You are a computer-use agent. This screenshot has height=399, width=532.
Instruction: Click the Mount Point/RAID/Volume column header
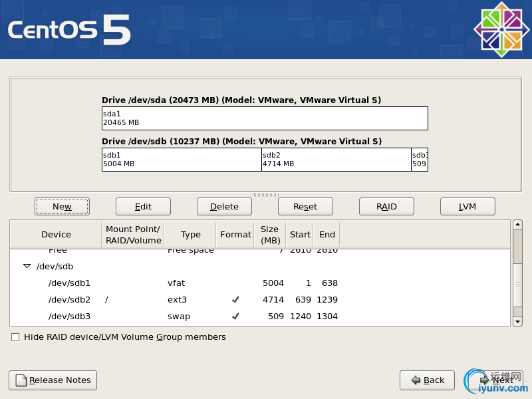pyautogui.click(x=133, y=235)
